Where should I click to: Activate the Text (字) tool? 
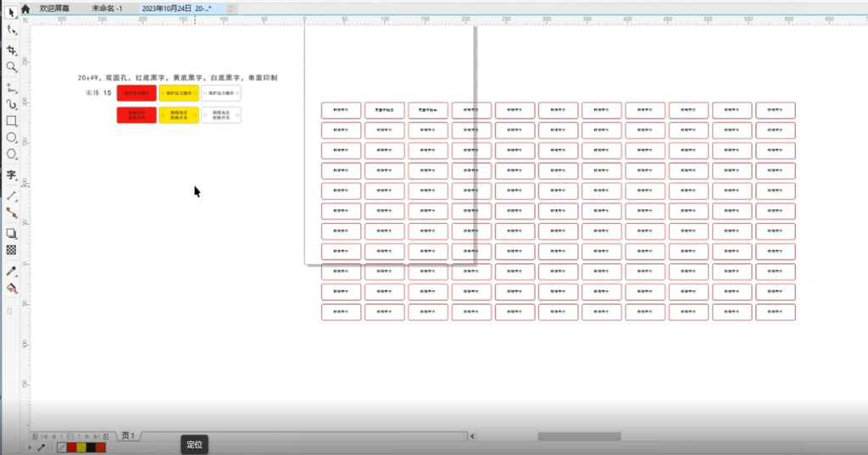click(11, 175)
